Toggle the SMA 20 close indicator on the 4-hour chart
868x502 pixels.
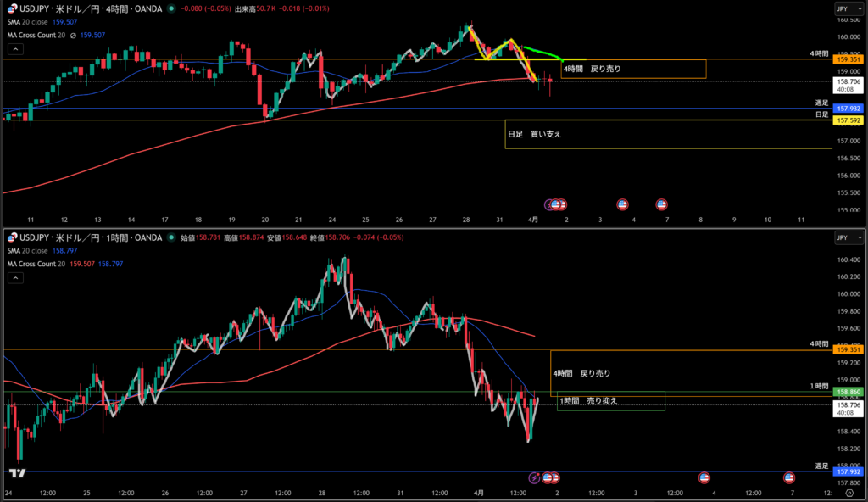click(x=38, y=22)
